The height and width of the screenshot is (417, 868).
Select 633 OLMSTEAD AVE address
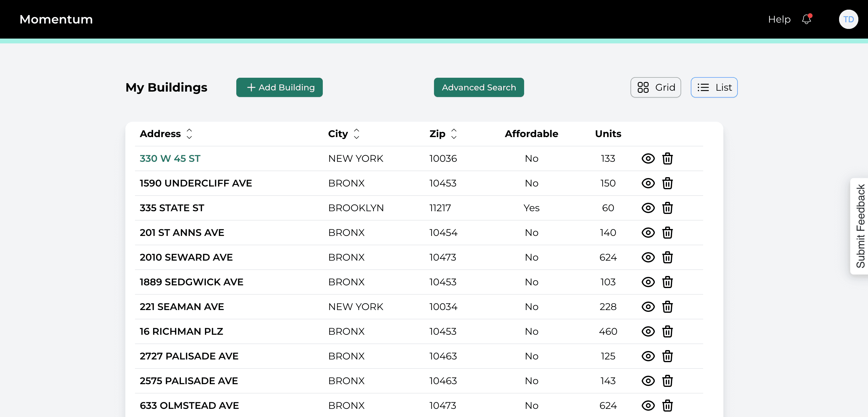point(189,406)
